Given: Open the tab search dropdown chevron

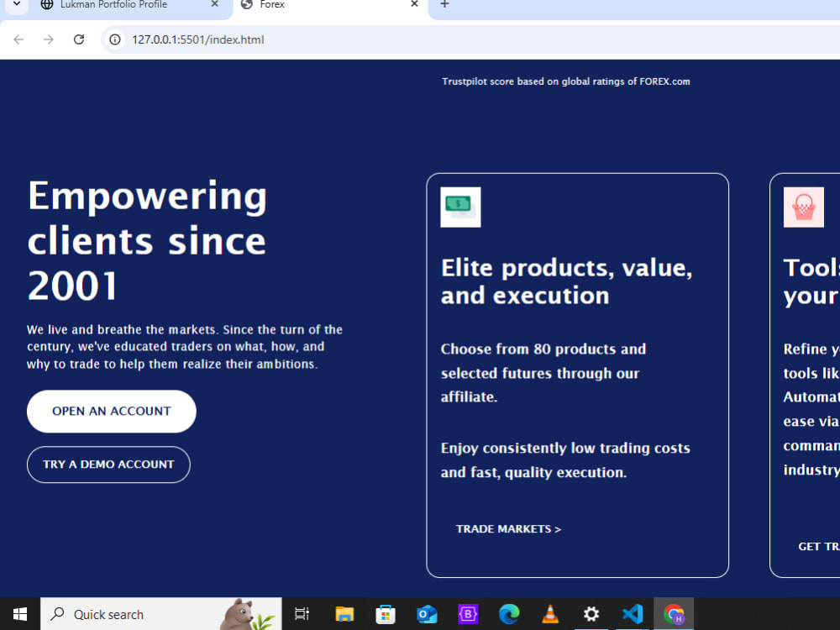Looking at the screenshot, I should [x=17, y=4].
